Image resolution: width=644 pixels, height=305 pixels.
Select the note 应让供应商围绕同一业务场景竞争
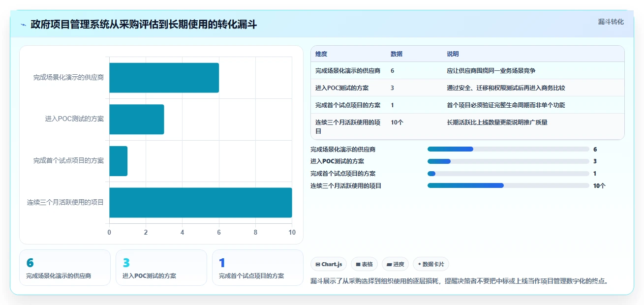[x=491, y=71]
